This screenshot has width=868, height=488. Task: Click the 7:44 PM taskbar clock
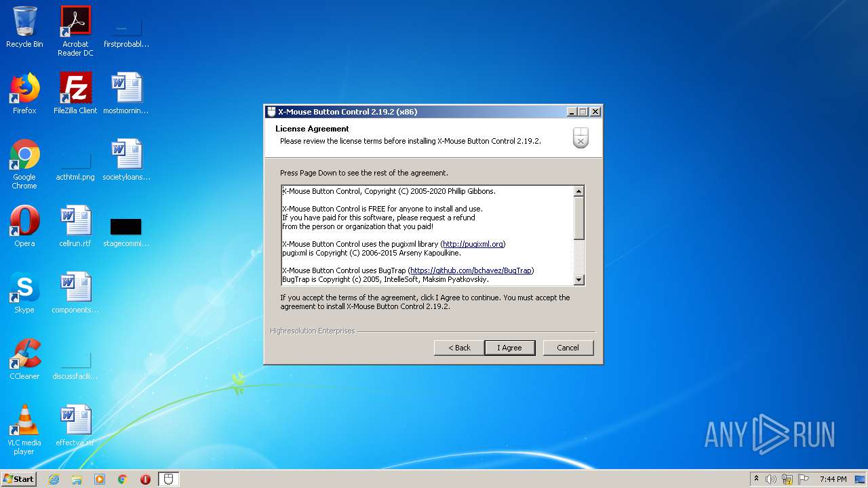[x=833, y=479]
